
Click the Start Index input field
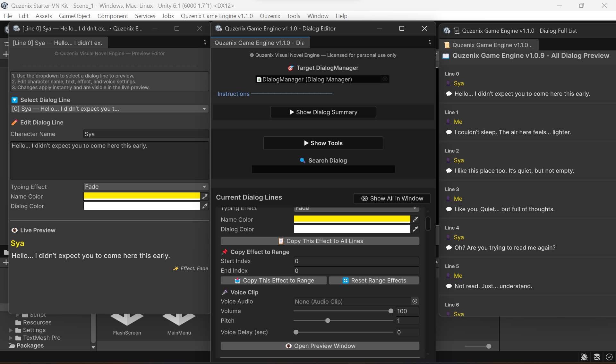click(x=356, y=261)
